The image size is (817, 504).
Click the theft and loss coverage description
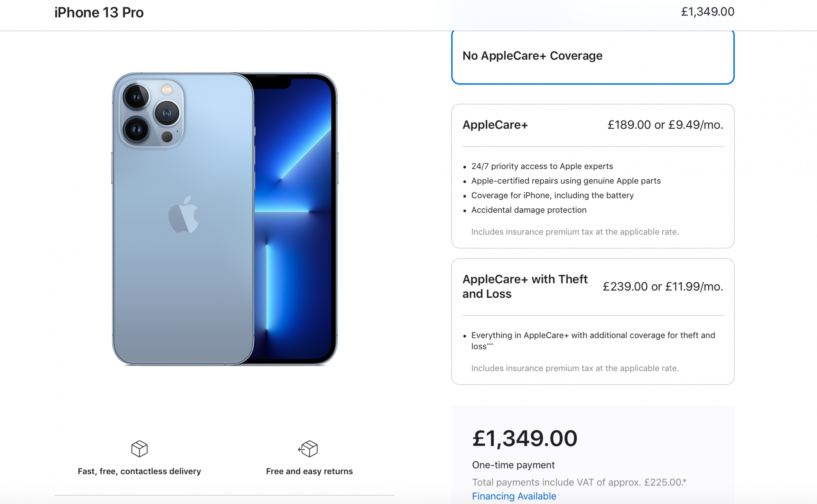(x=593, y=341)
